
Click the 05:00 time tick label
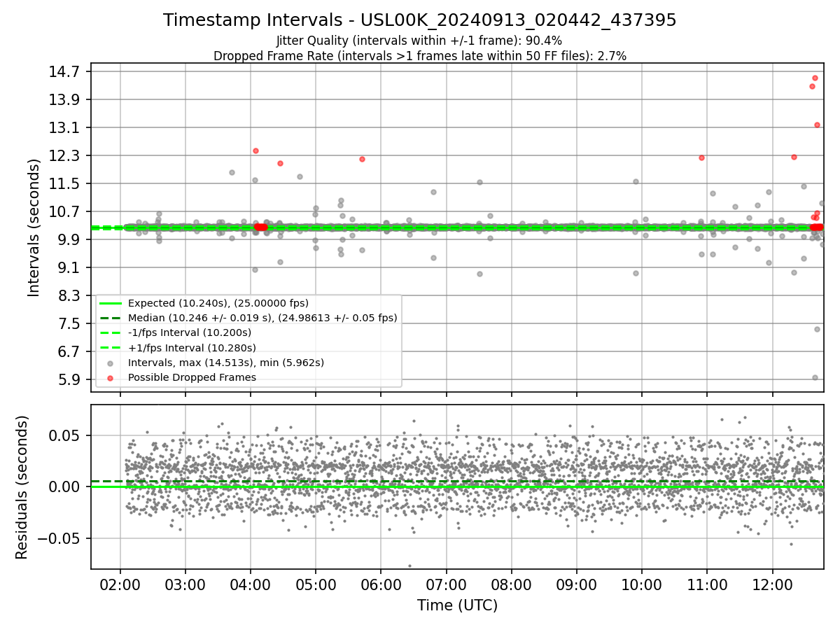point(316,584)
